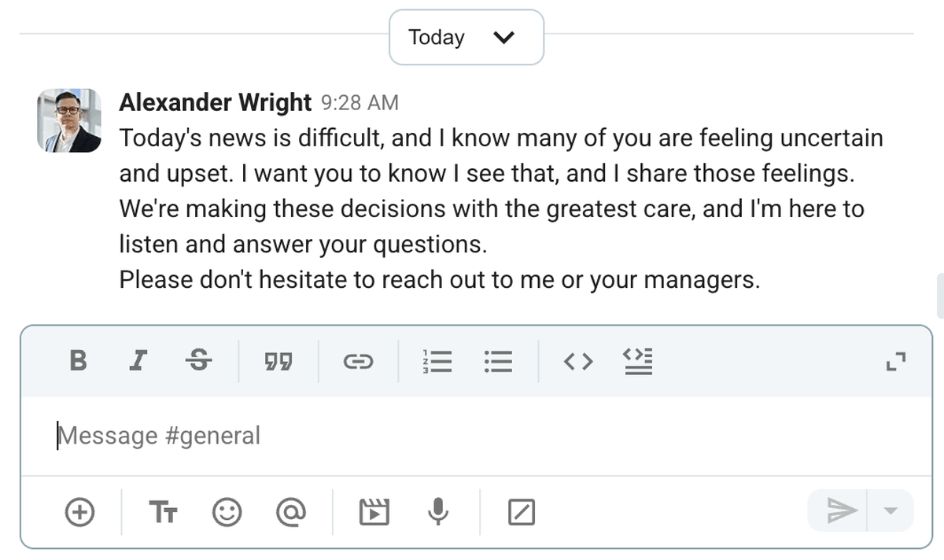This screenshot has width=944, height=560.
Task: Insert a blockquote
Action: point(278,361)
